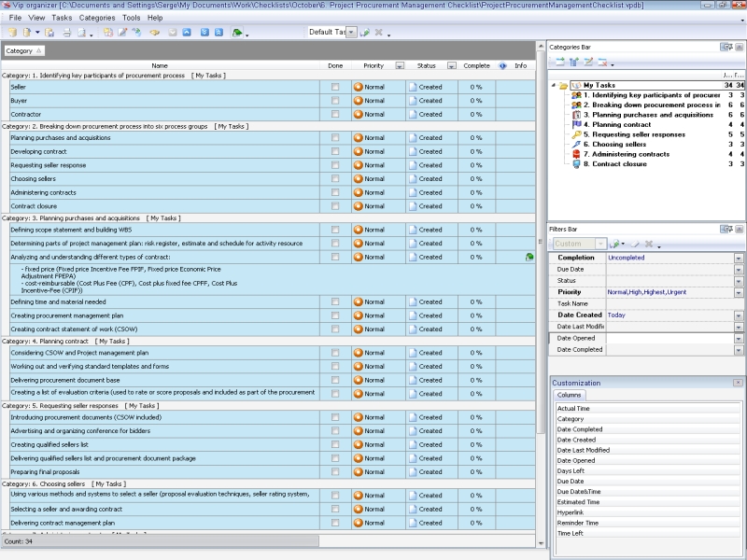747x560 pixels.
Task: Create a new category in Categories Bar
Action: click(560, 61)
